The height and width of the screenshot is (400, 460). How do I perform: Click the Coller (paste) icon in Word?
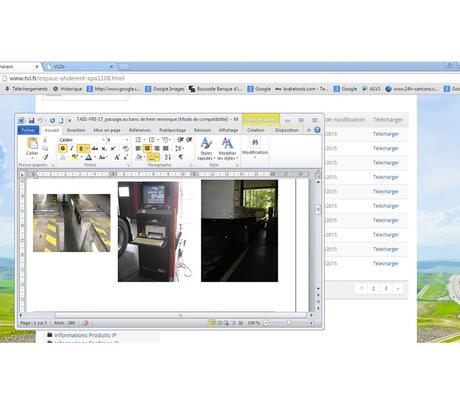pyautogui.click(x=32, y=143)
